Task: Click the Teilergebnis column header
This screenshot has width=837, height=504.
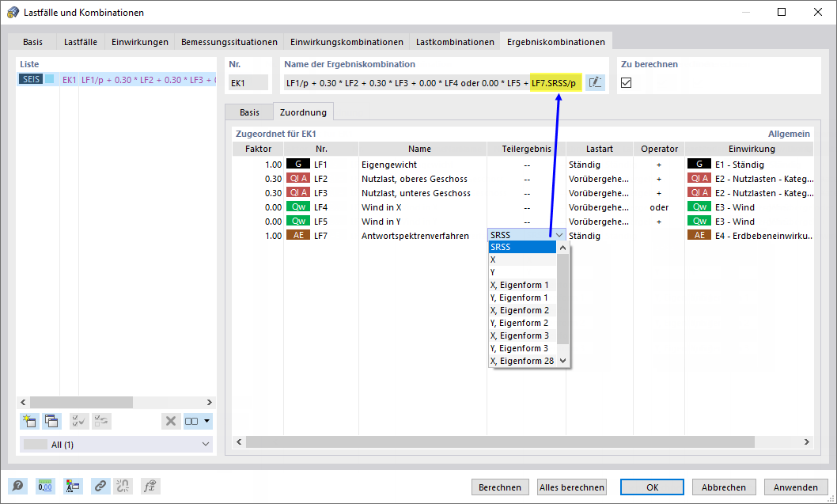Action: tap(526, 149)
